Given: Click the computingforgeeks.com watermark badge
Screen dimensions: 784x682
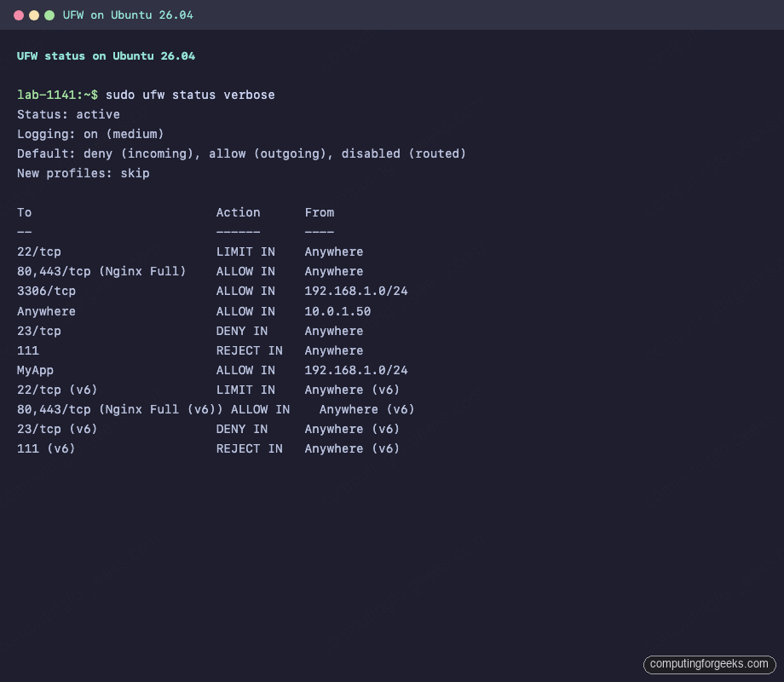Looking at the screenshot, I should [711, 664].
